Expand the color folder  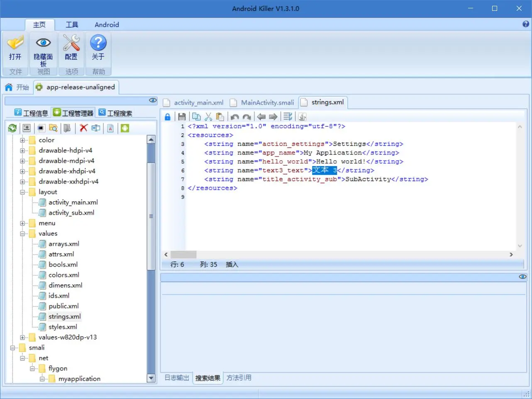tap(22, 140)
